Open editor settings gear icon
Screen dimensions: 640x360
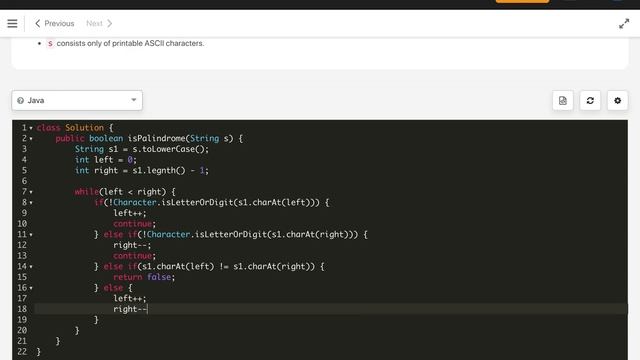618,100
